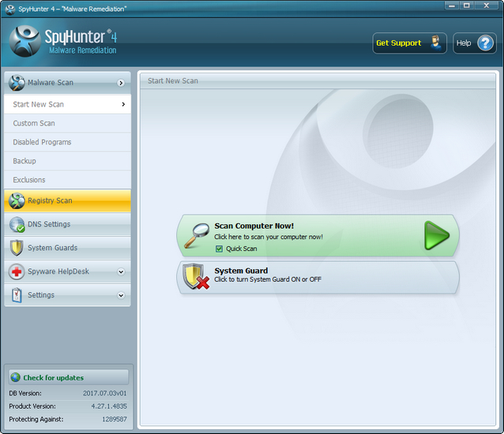Click the support agent icon
Screen dimensions: 504x434
pos(436,43)
